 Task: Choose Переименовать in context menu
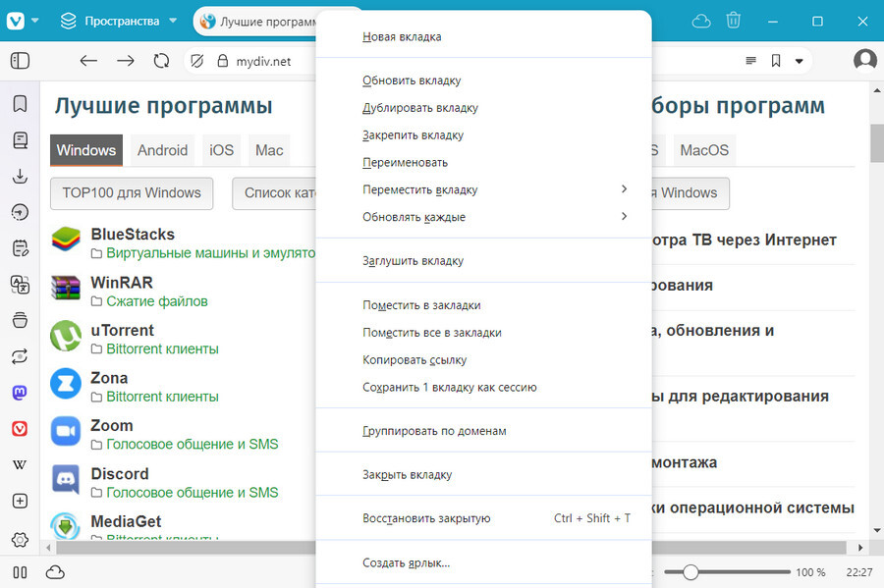(x=483, y=162)
